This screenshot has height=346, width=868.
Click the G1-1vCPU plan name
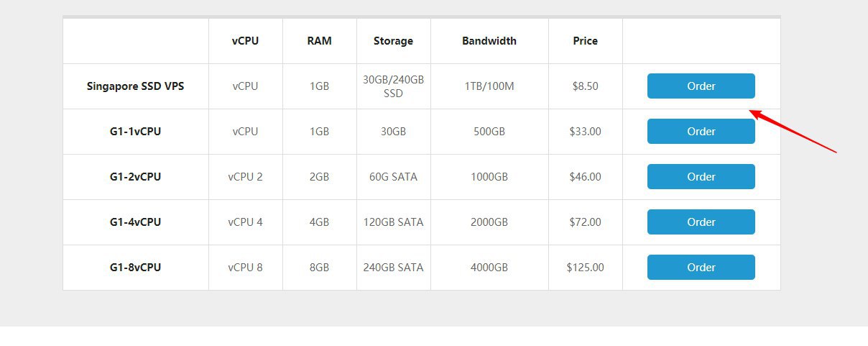135,132
